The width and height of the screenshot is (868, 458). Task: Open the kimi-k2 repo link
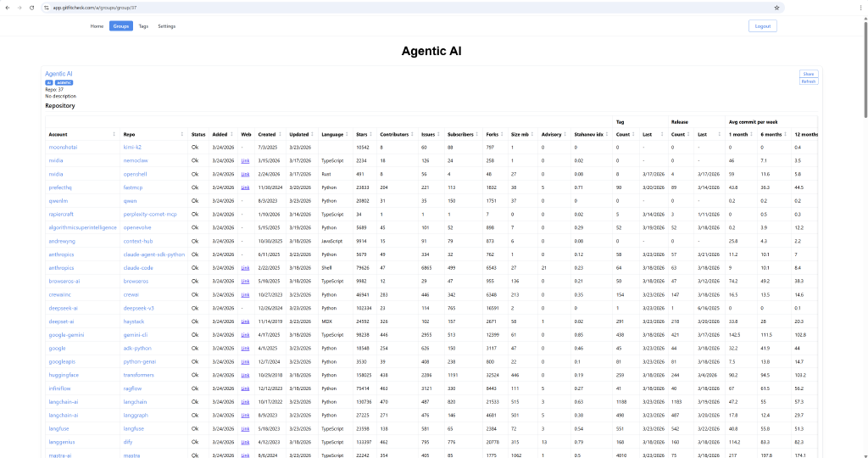(132, 148)
